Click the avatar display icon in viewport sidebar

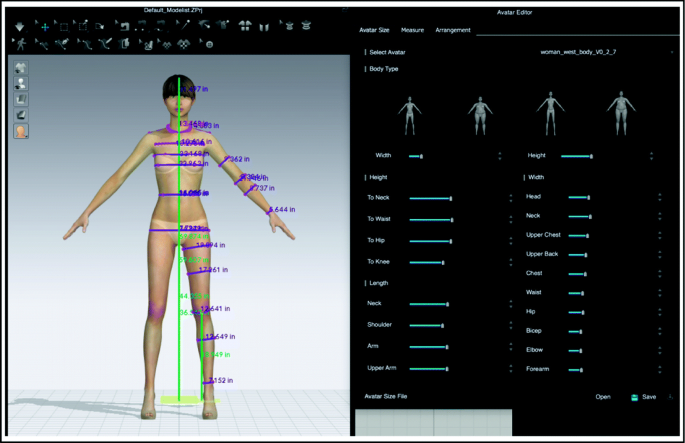[21, 84]
